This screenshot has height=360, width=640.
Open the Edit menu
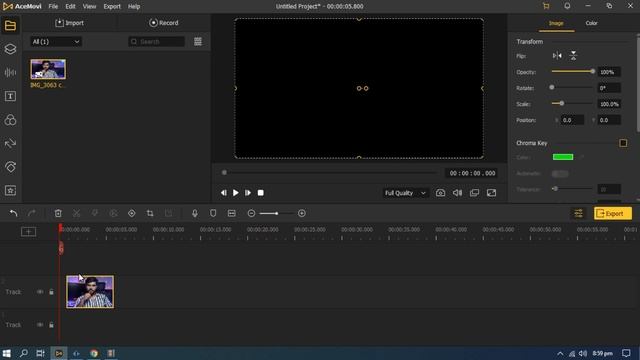coord(70,7)
